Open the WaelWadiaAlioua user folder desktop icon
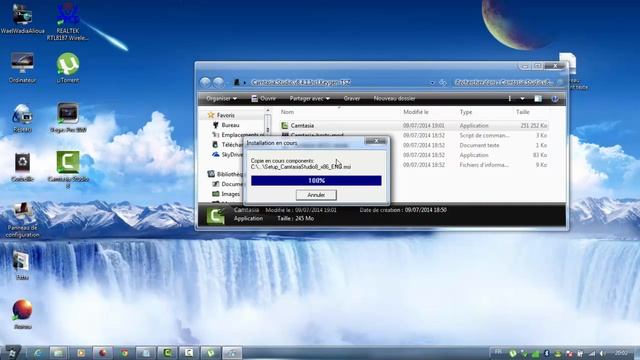 22,18
